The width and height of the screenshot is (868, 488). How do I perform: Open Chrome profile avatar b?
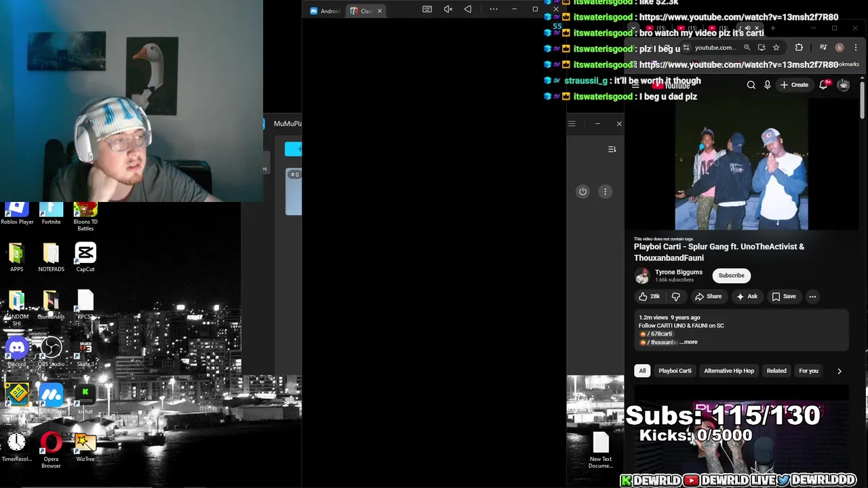pos(840,47)
